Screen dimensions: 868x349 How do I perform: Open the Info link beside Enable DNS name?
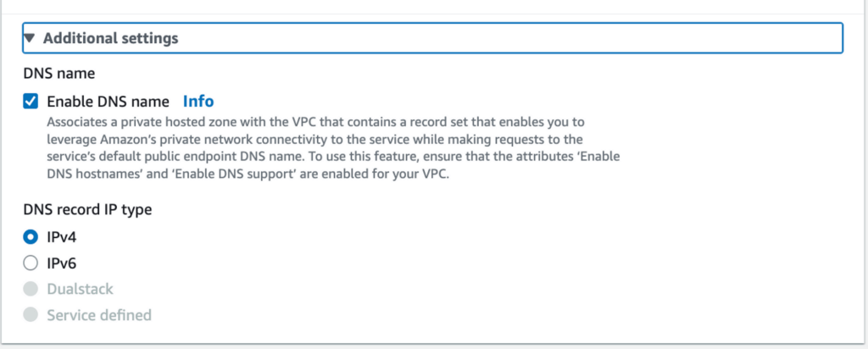pos(198,102)
